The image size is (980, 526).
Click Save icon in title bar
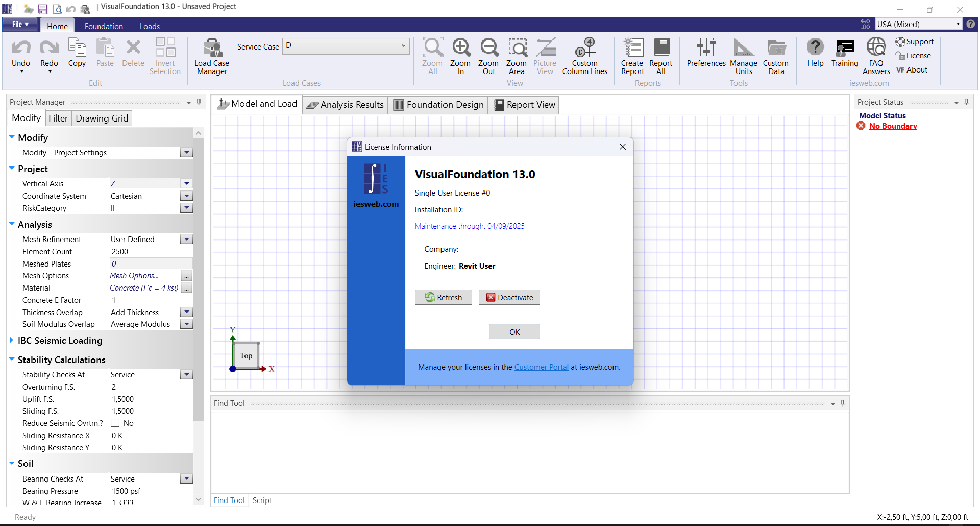43,9
